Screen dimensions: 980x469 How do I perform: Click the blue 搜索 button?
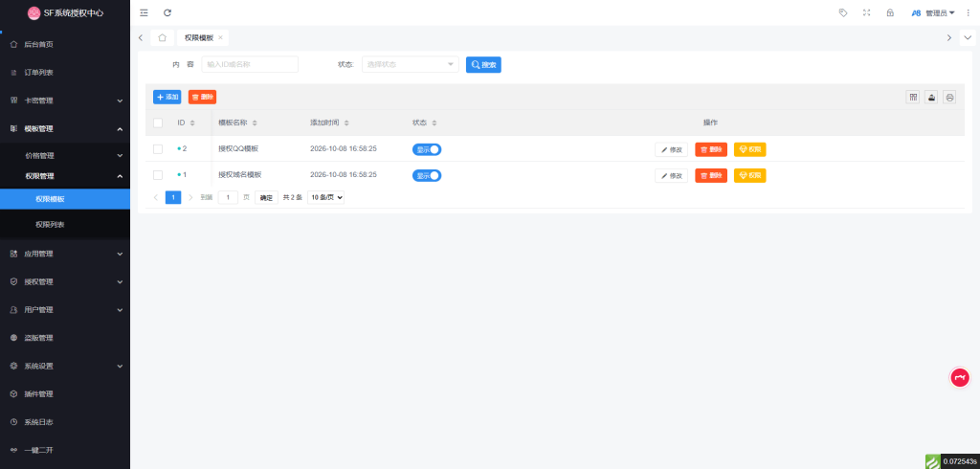pyautogui.click(x=483, y=64)
